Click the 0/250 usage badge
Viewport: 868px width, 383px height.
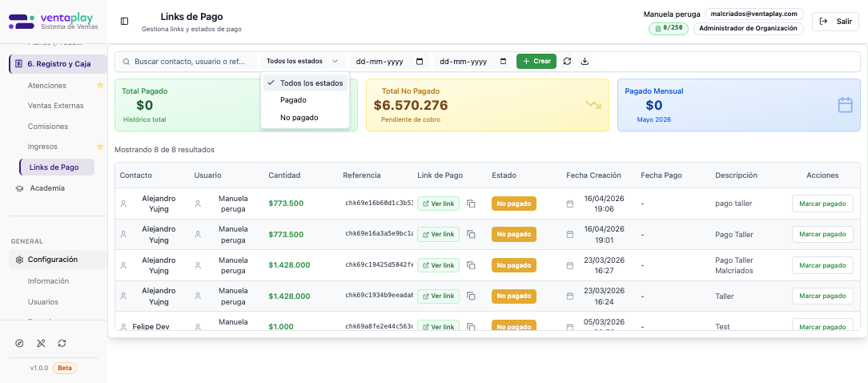pyautogui.click(x=668, y=28)
